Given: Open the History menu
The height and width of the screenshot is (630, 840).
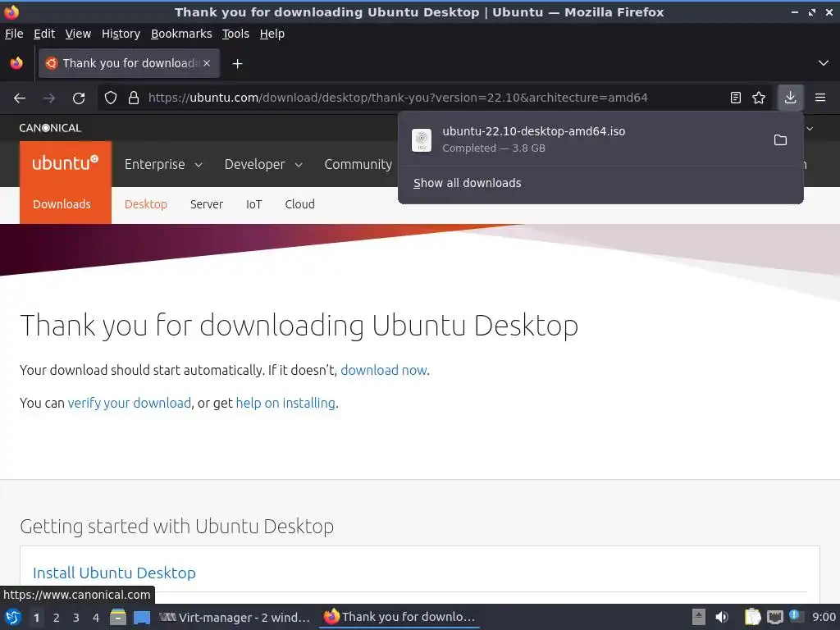Looking at the screenshot, I should [121, 34].
